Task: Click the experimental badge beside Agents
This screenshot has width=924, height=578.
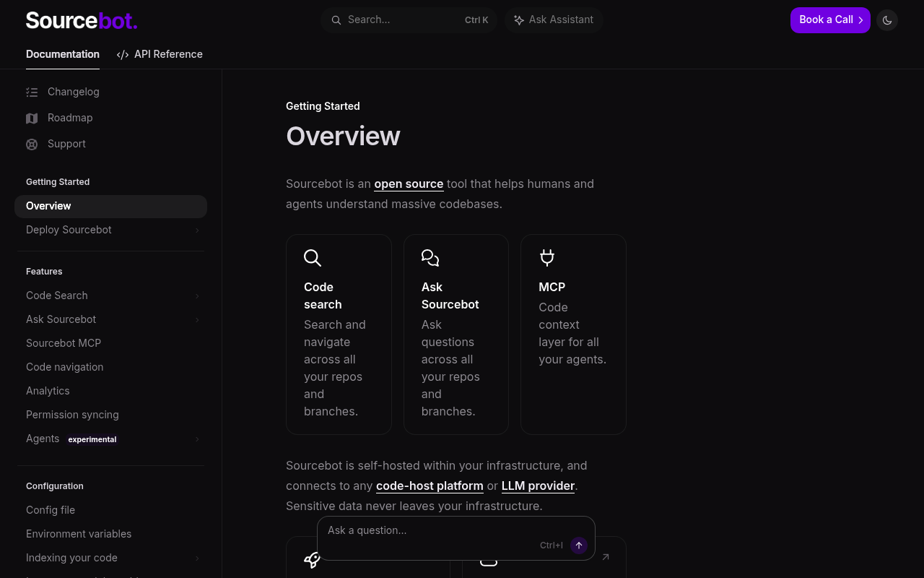Action: tap(92, 439)
